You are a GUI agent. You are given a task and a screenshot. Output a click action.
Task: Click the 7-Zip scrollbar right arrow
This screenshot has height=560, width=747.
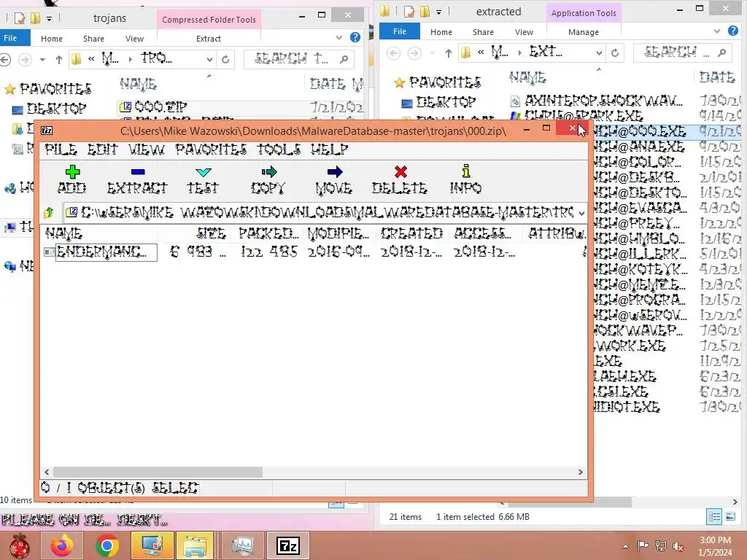(580, 472)
